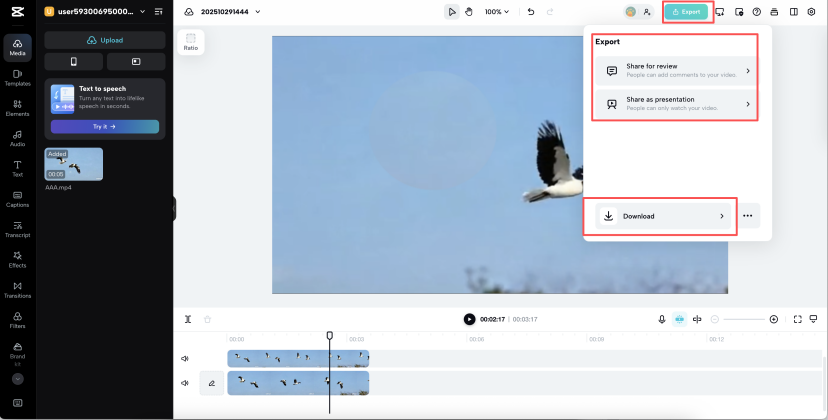828x420 pixels.
Task: Open the Ratio selector
Action: click(x=191, y=42)
